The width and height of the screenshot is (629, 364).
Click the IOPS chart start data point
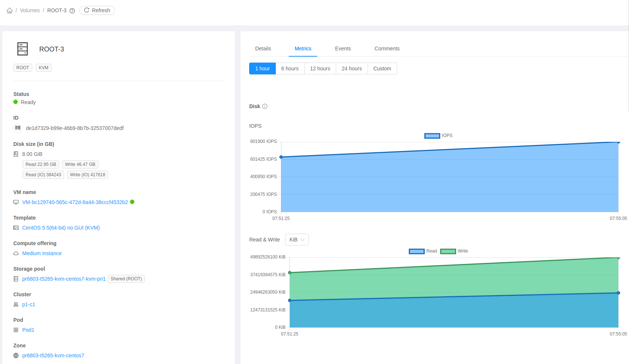[281, 157]
